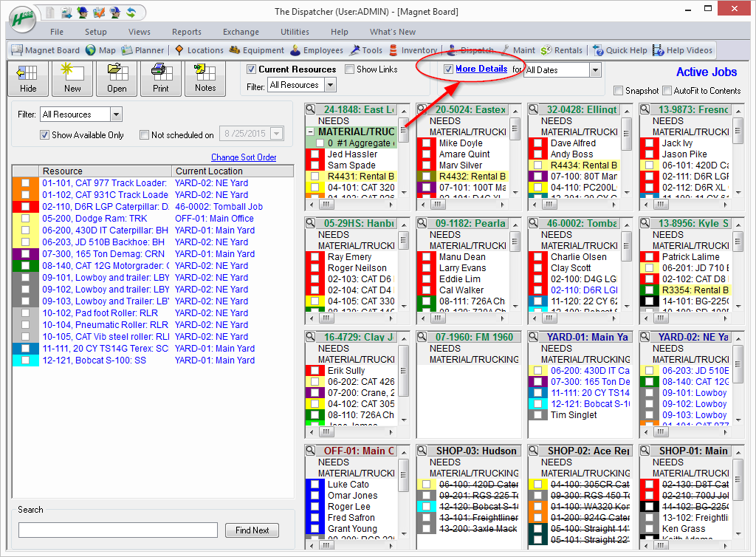The width and height of the screenshot is (756, 557).
Task: Click the Find Next button
Action: click(x=252, y=530)
